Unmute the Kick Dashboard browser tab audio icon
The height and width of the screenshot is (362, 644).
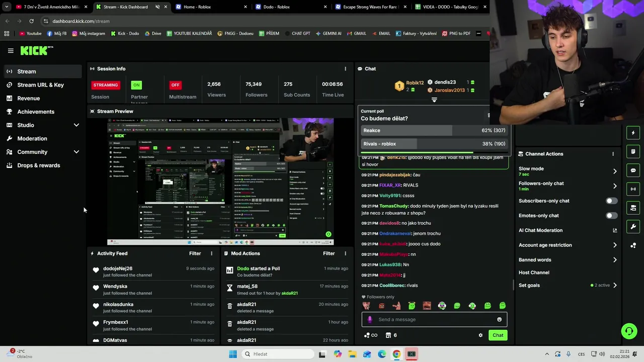pyautogui.click(x=157, y=7)
